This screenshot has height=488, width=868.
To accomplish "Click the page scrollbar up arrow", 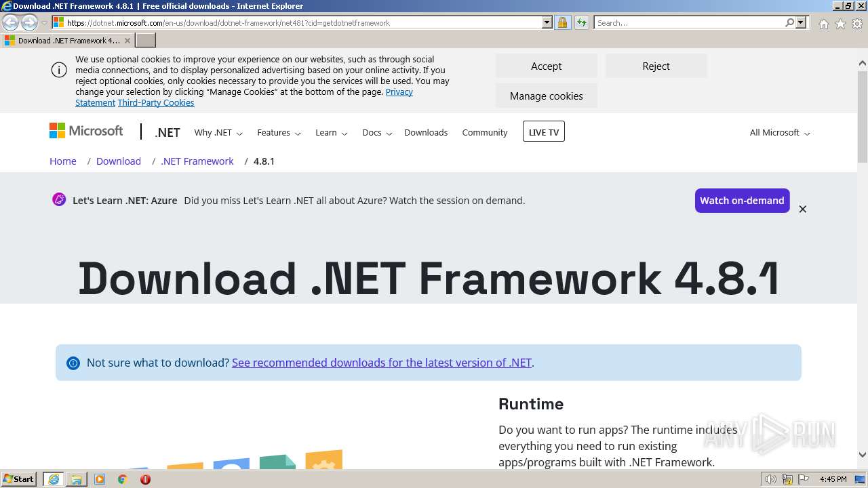I will 862,63.
